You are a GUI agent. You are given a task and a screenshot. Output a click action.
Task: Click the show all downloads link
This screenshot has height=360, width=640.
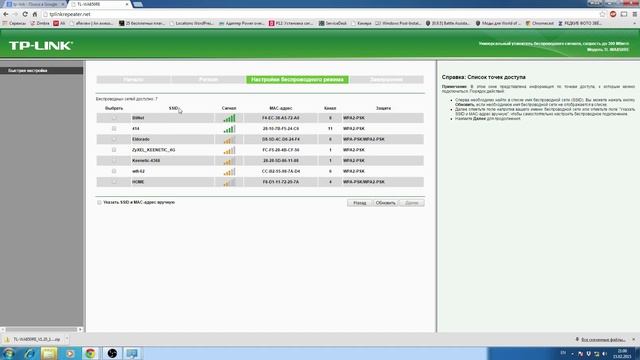point(603,340)
